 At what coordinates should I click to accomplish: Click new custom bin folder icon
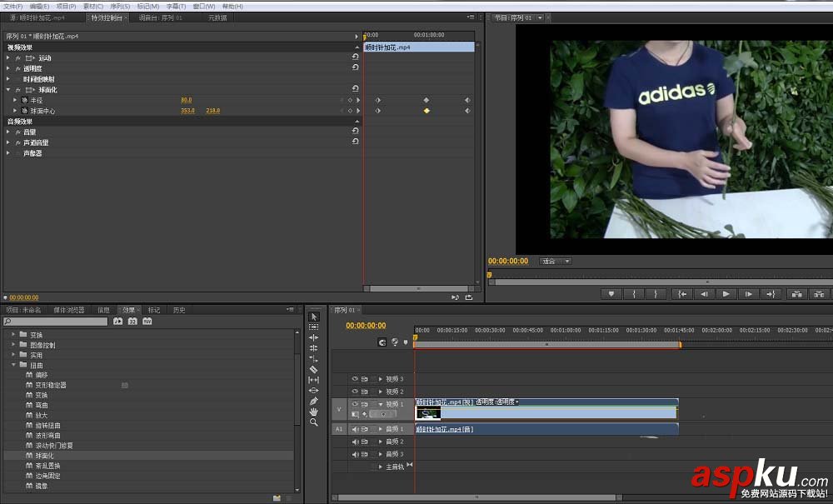pyautogui.click(x=277, y=498)
